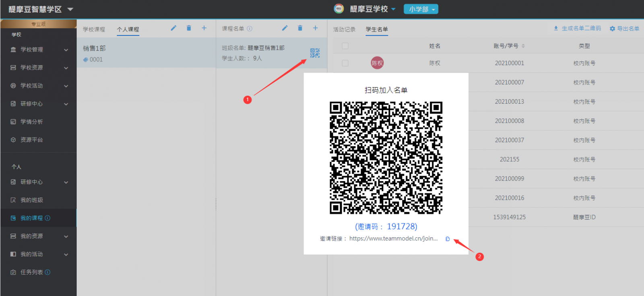Select the 销售1部 course item
Viewport: 644px width, 296px height.
pyautogui.click(x=146, y=53)
